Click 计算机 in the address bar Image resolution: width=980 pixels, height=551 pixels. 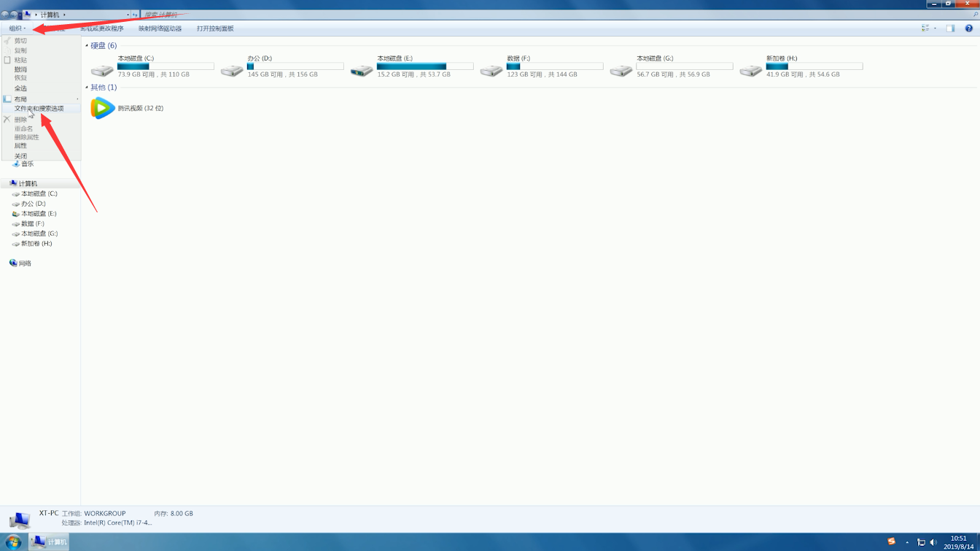click(x=50, y=15)
